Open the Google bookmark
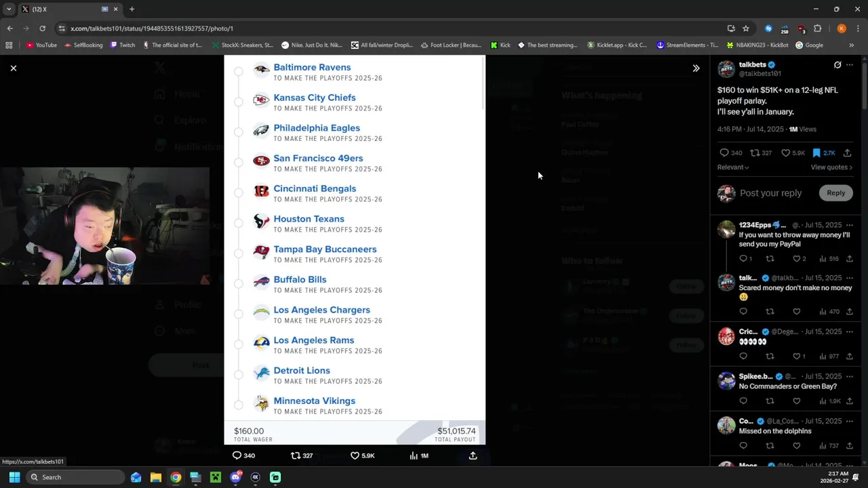The width and height of the screenshot is (868, 488). pyautogui.click(x=809, y=45)
